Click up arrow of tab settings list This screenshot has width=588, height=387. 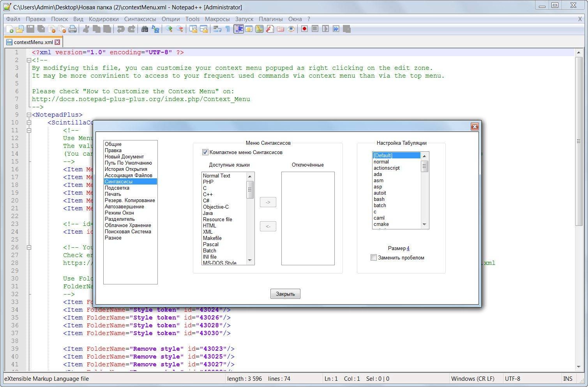coord(425,156)
